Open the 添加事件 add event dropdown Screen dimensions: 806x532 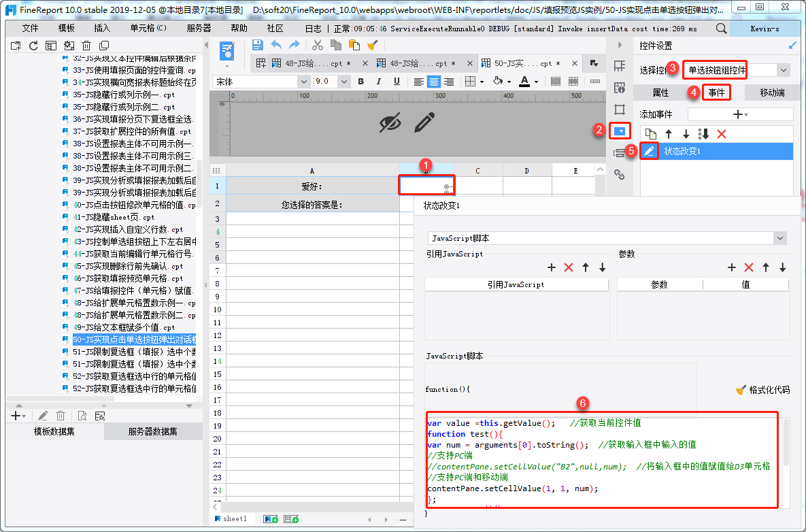740,114
